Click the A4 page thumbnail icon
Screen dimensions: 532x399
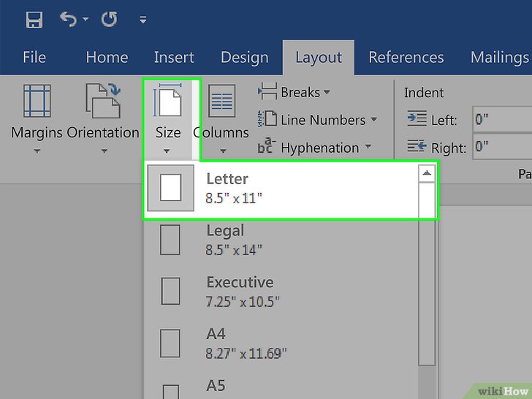(170, 343)
